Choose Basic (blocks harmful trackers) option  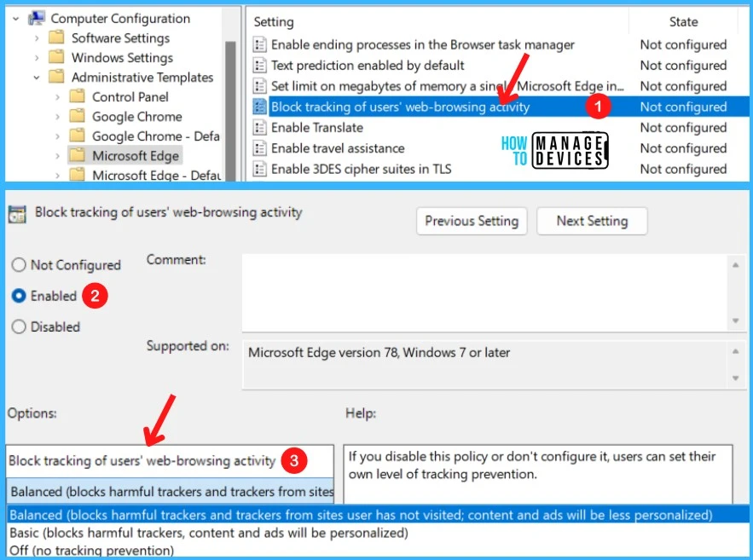pos(209,533)
